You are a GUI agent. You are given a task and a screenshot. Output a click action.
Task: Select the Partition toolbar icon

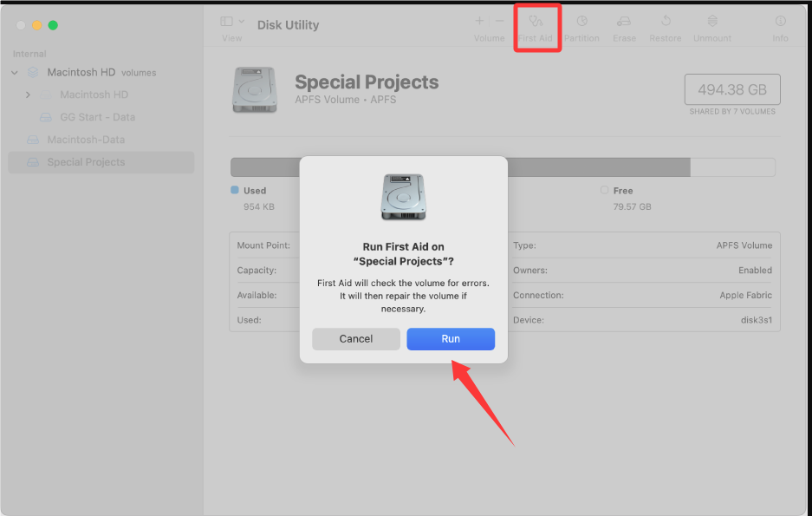pos(581,21)
